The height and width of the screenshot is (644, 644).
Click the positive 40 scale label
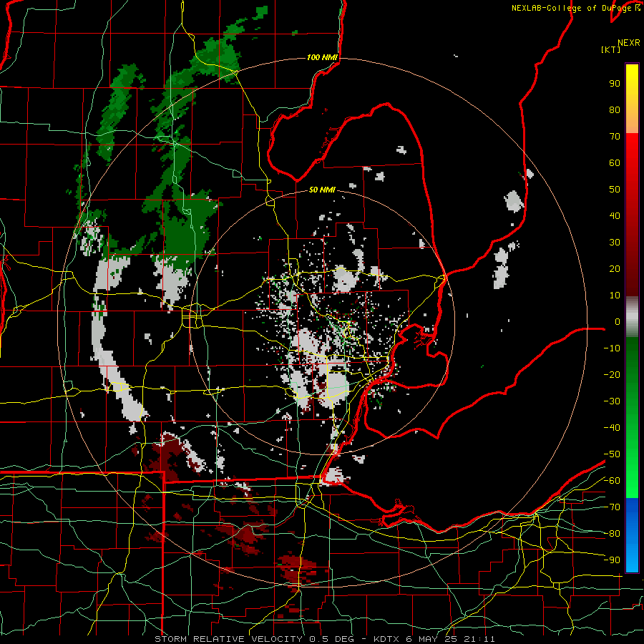pyautogui.click(x=615, y=215)
